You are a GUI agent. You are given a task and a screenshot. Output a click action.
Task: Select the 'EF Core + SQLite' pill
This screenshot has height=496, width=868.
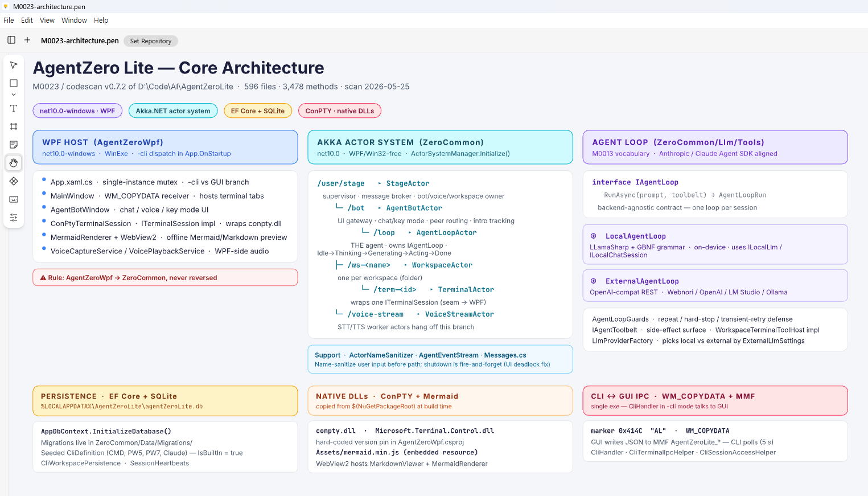coord(258,111)
